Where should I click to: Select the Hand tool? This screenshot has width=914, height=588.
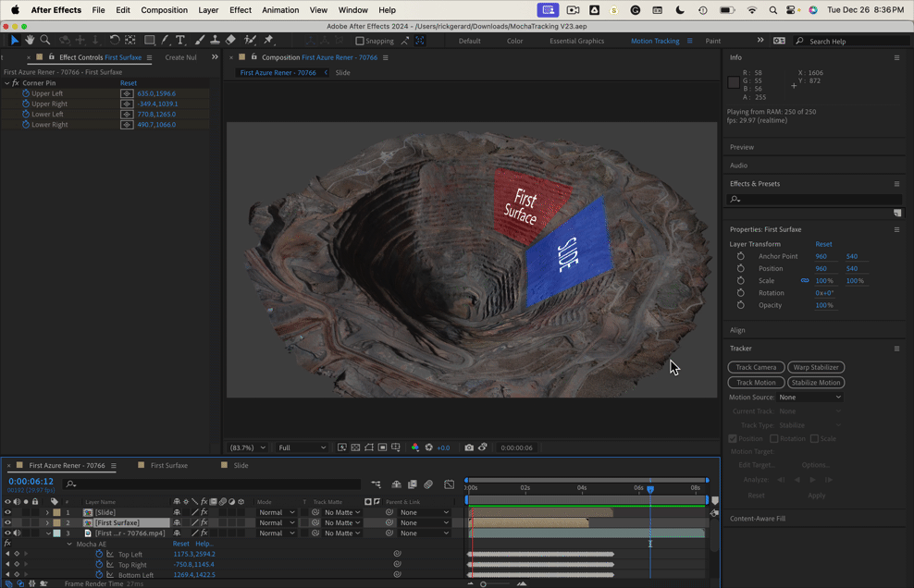30,41
